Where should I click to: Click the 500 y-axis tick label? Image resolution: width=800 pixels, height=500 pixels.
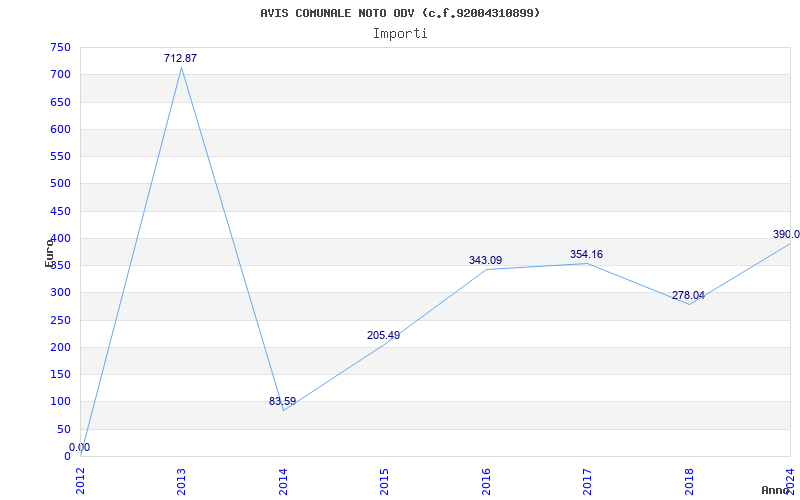pyautogui.click(x=60, y=184)
